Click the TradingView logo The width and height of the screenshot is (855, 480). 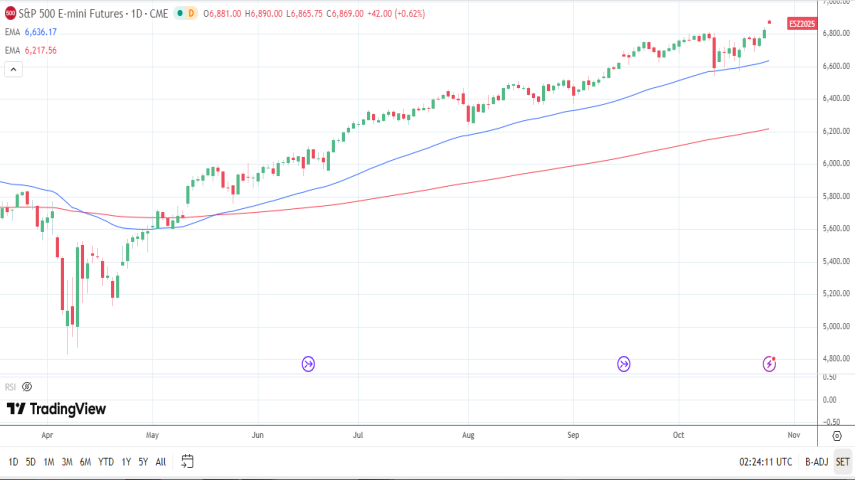coord(56,409)
